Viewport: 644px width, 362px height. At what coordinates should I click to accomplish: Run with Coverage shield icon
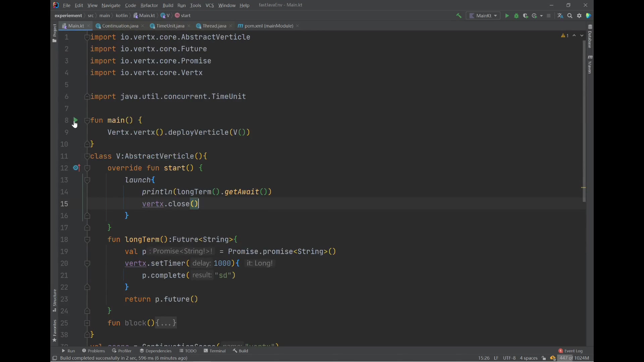(526, 16)
